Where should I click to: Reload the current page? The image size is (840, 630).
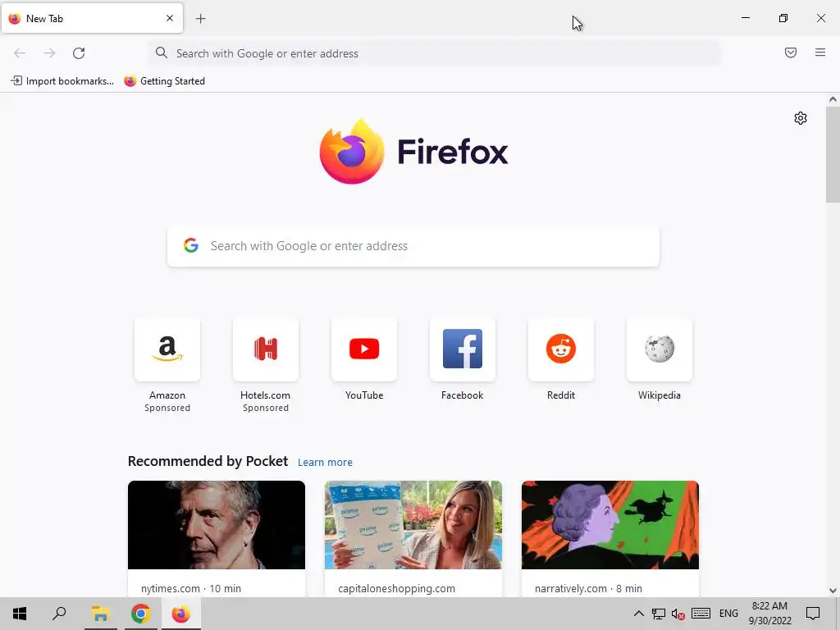coord(79,53)
